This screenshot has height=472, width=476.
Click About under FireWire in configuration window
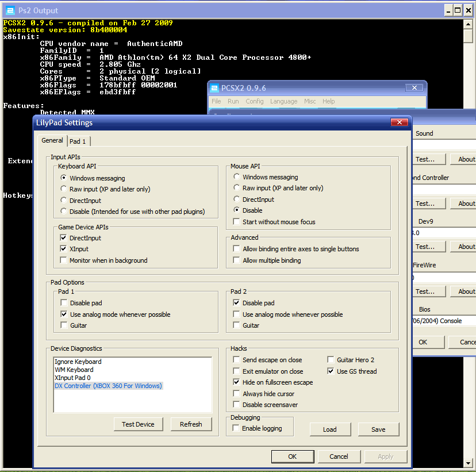pyautogui.click(x=463, y=291)
